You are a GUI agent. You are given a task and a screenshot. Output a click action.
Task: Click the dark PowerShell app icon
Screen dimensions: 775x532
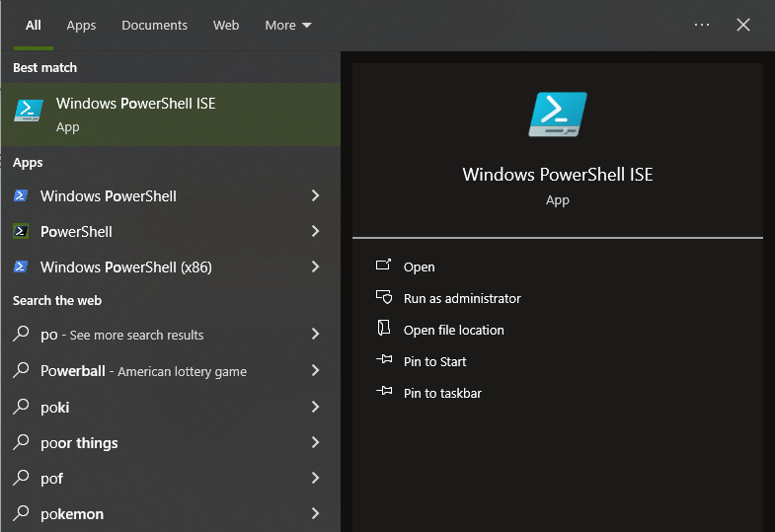21,231
